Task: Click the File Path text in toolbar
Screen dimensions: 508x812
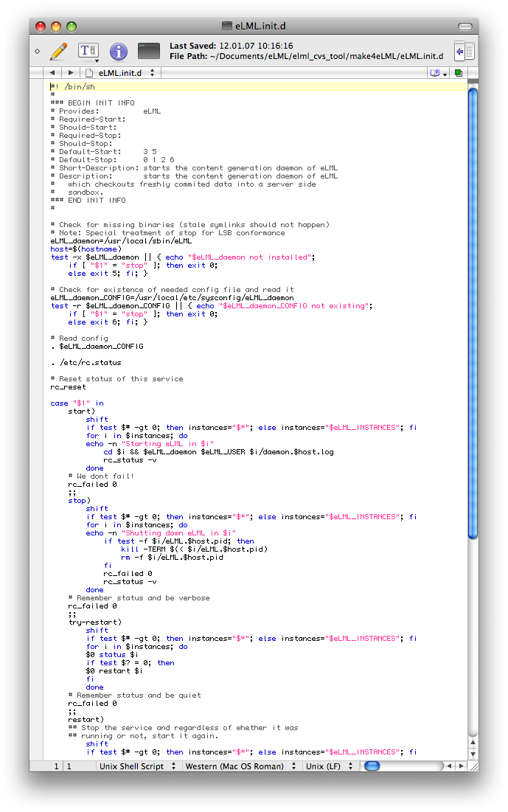Action: point(306,56)
